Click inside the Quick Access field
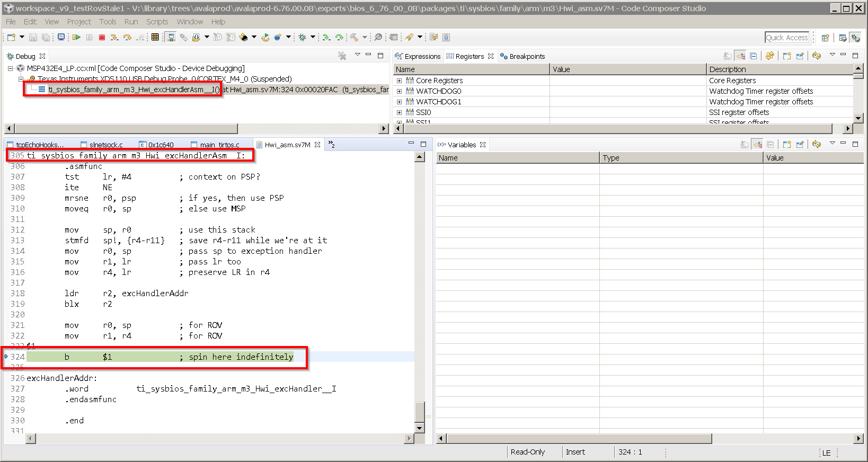 click(x=787, y=38)
